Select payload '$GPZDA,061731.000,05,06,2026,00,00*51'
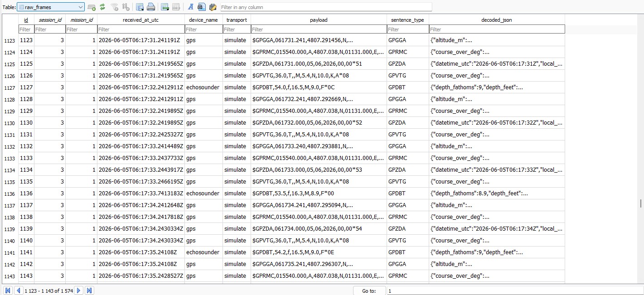 coord(319,64)
